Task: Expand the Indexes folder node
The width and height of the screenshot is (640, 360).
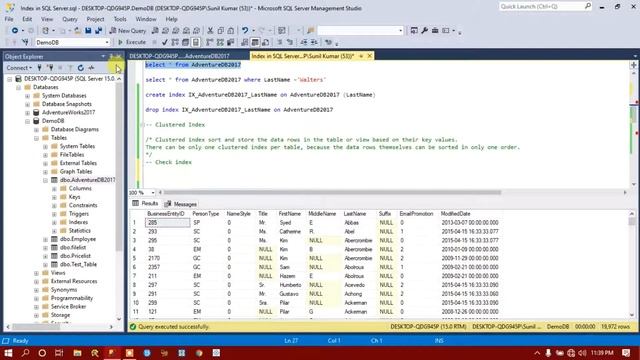Action: 54,222
